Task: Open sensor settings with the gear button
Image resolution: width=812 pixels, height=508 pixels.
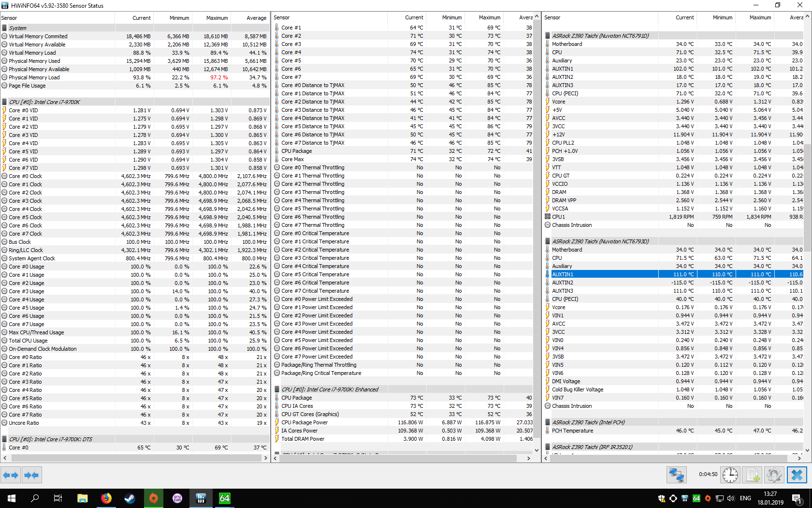Action: pyautogui.click(x=774, y=475)
